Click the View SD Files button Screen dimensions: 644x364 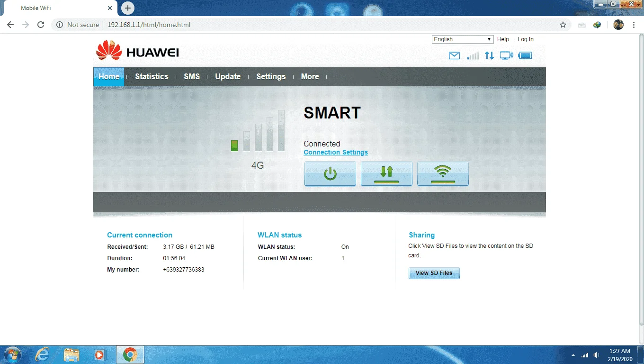[434, 273]
